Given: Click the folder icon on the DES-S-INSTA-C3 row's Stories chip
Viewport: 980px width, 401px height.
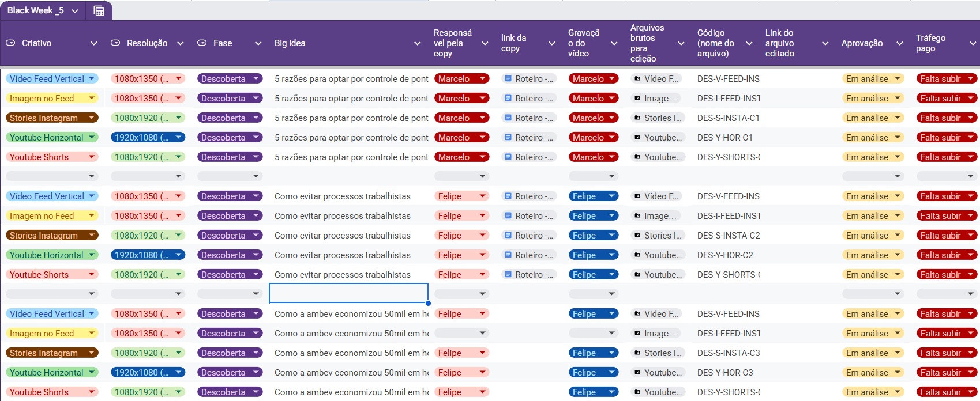Looking at the screenshot, I should (x=637, y=353).
